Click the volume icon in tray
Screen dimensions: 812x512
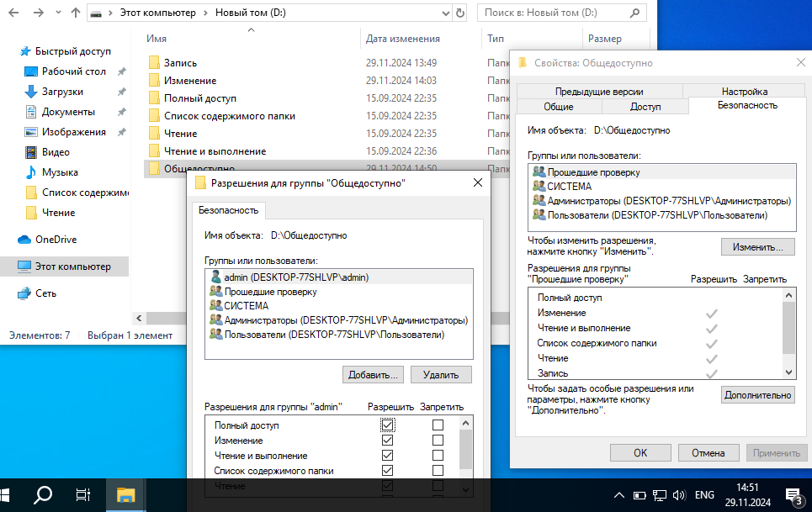(x=679, y=495)
